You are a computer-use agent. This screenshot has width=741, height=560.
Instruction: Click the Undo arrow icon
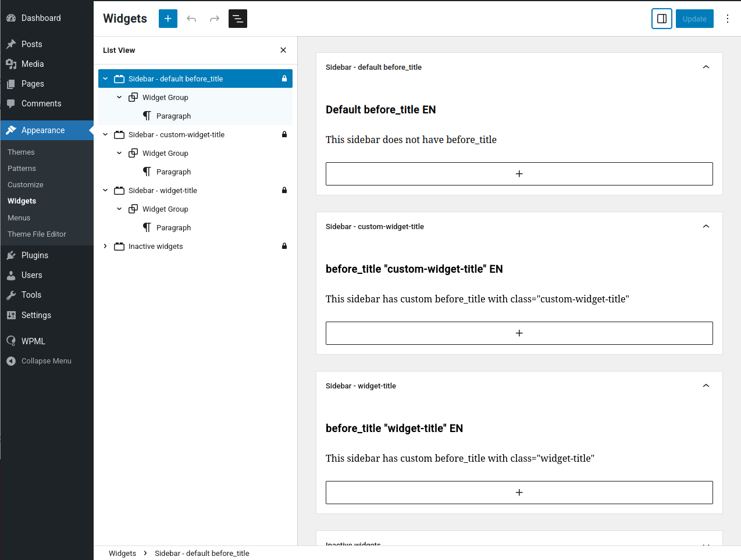click(x=191, y=19)
